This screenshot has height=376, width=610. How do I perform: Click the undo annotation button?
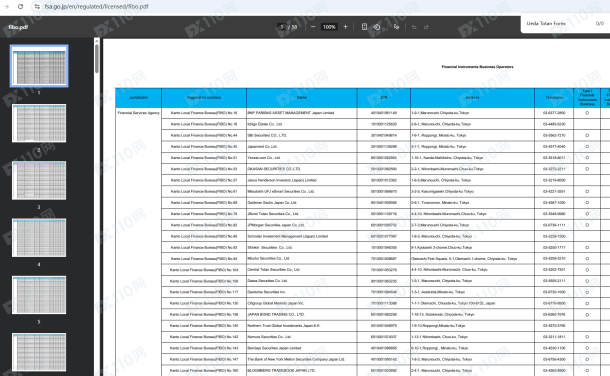click(x=414, y=27)
